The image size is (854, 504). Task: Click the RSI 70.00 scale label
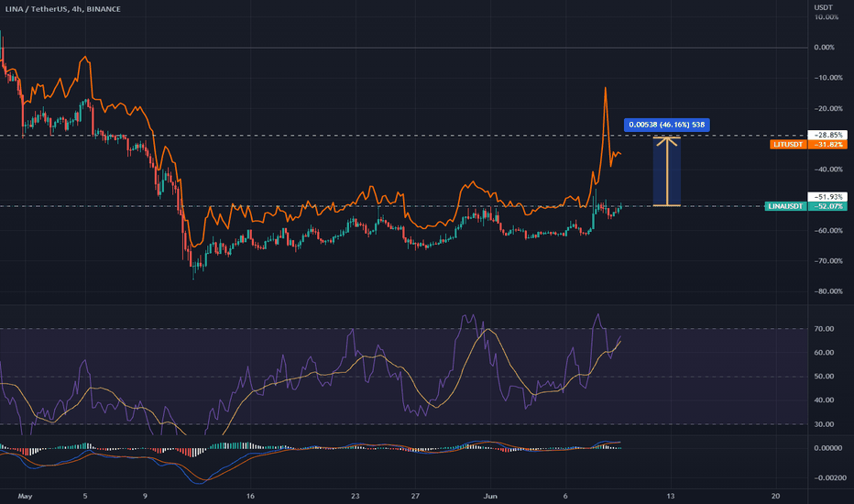(x=824, y=329)
